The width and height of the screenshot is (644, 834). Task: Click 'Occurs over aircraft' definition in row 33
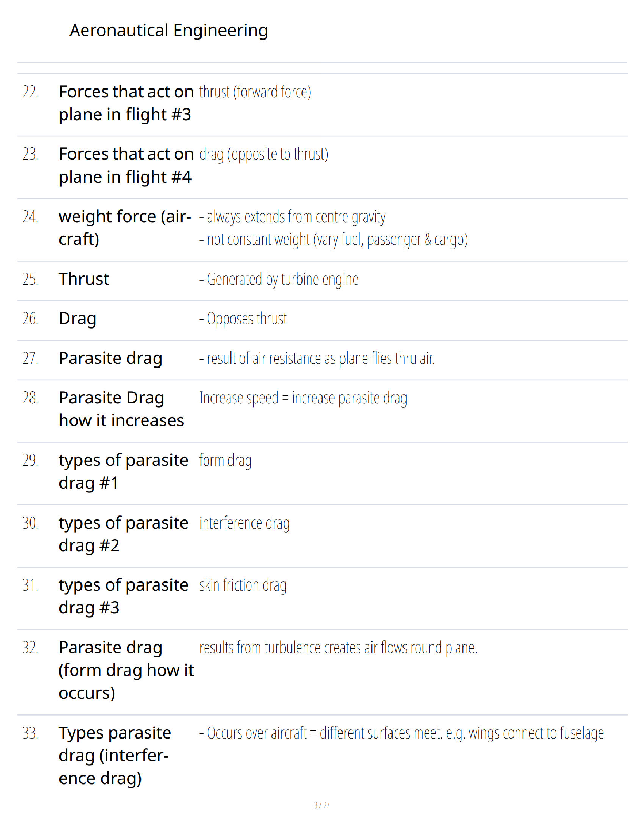(x=401, y=733)
